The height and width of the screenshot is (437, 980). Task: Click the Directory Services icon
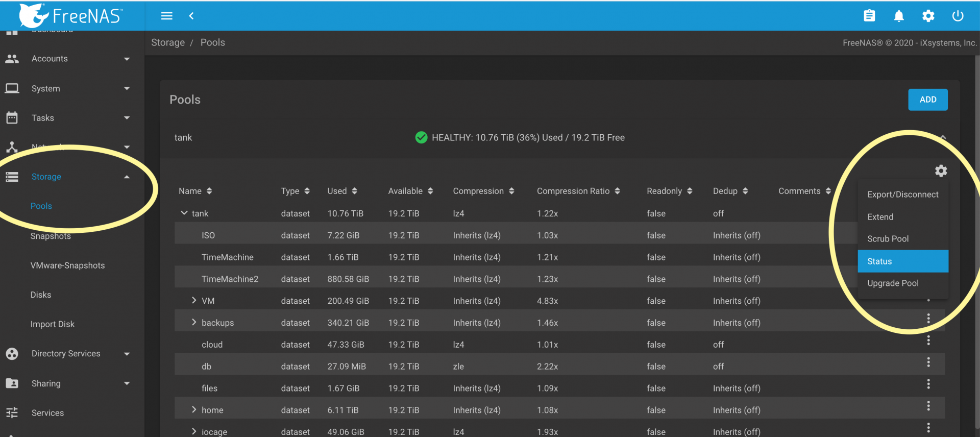(12, 354)
